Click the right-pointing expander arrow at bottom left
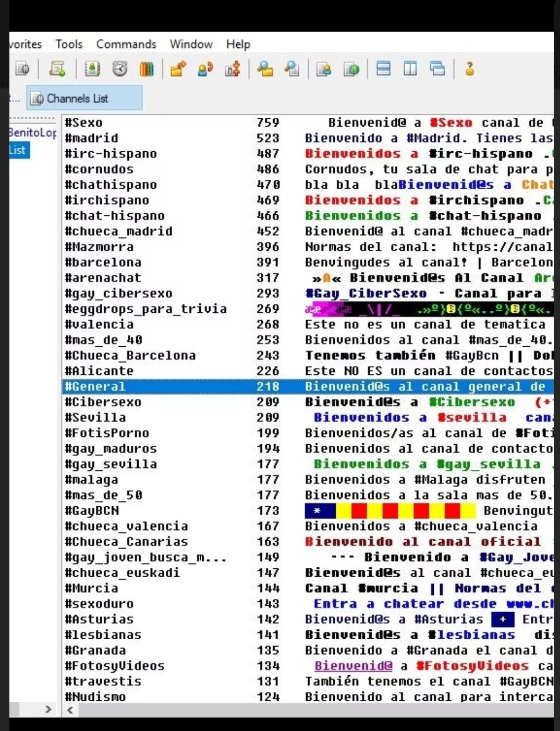This screenshot has height=731, width=560. point(48,709)
